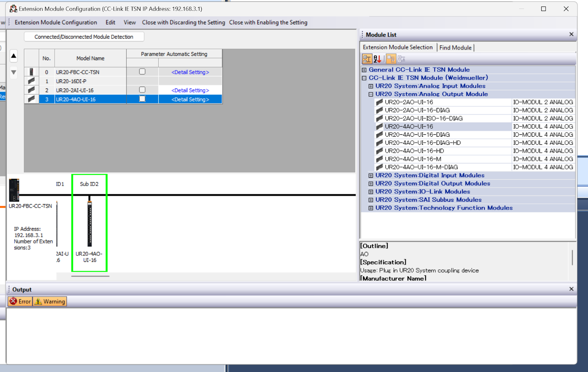This screenshot has width=588, height=372.
Task: Open Extension Module Configuration menu
Action: [x=56, y=22]
